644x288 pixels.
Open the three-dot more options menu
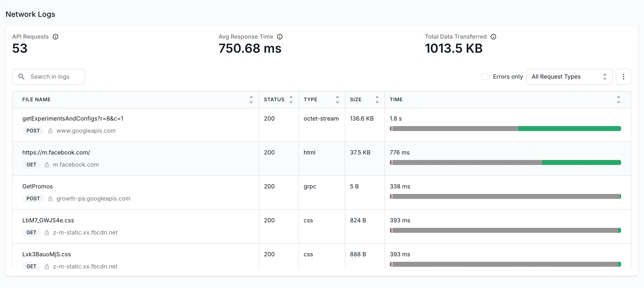click(x=623, y=77)
